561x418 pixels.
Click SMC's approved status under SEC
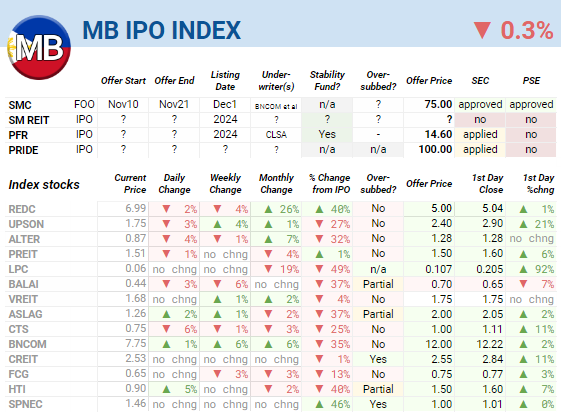(x=480, y=104)
